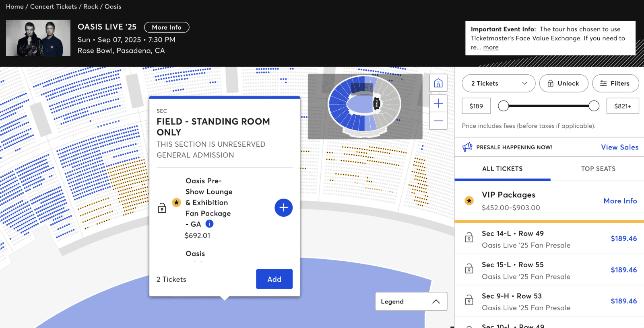
Task: Expand the Legend panel
Action: 411,301
